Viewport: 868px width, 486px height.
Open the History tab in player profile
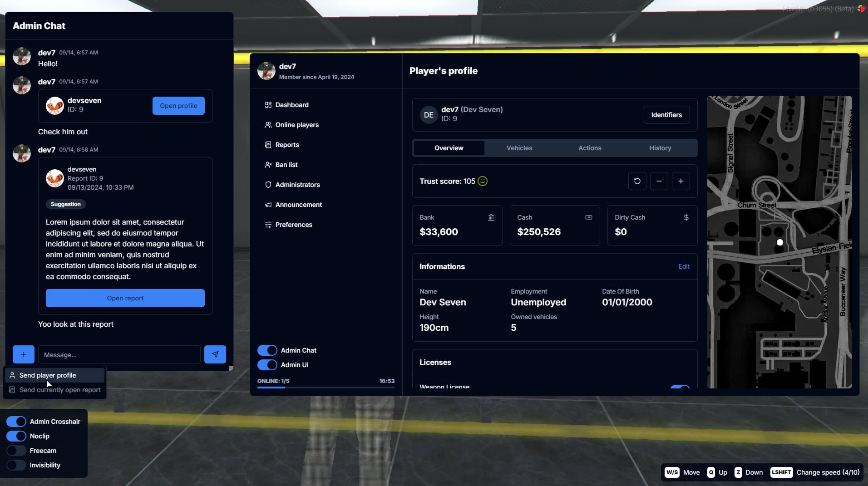click(x=660, y=147)
